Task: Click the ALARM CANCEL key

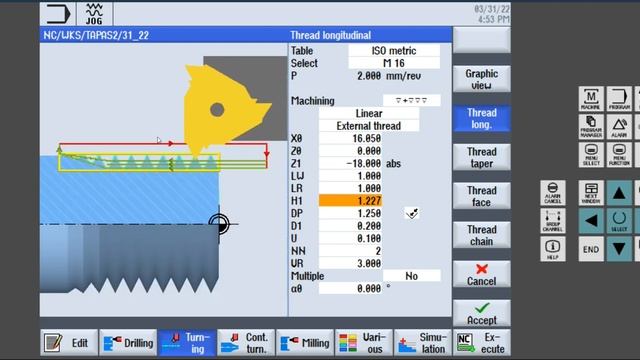Action: tap(553, 193)
